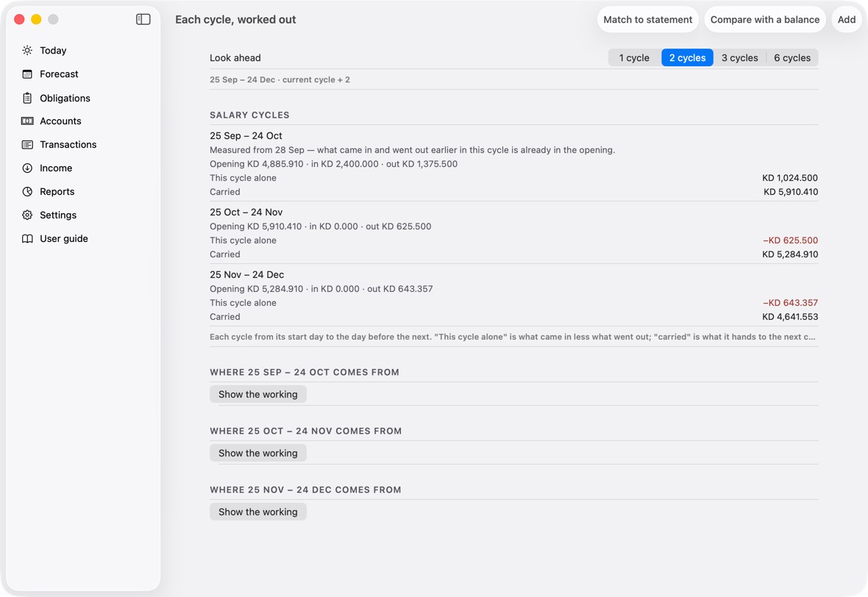This screenshot has height=597, width=868.
Task: Open the Today sidebar label
Action: (53, 50)
